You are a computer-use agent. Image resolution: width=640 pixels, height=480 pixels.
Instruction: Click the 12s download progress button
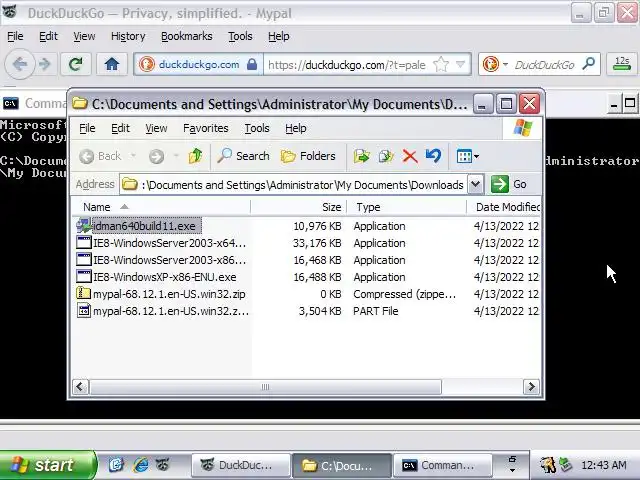coord(622,64)
